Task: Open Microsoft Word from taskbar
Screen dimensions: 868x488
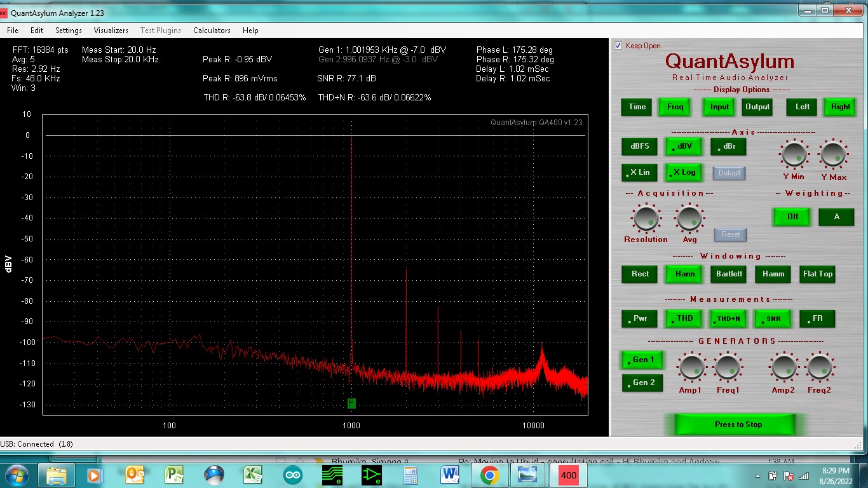Action: (450, 475)
